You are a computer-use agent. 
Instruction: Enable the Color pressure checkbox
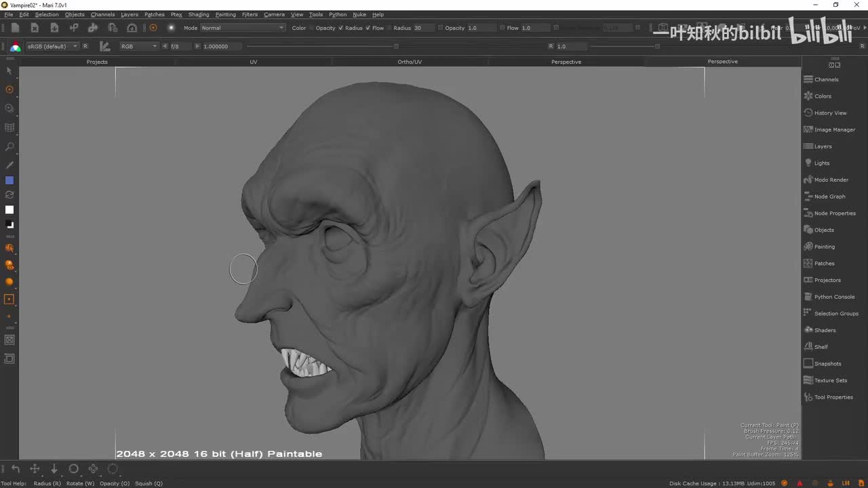click(312, 28)
